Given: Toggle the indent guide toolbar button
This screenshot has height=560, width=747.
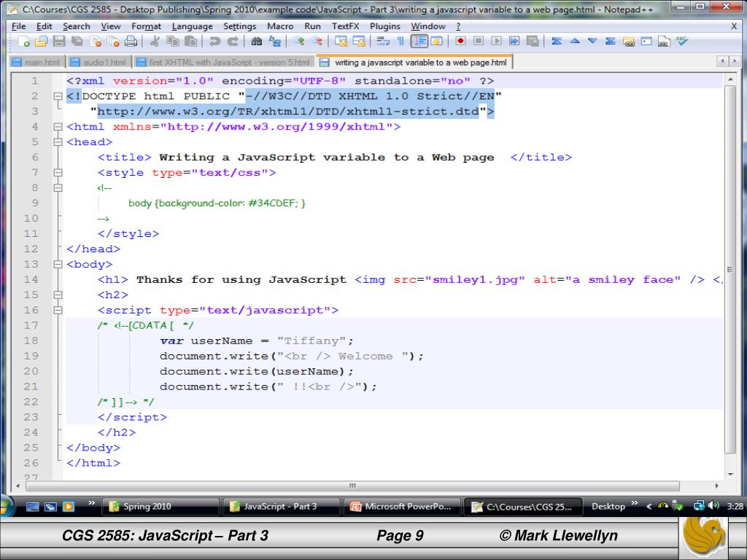Looking at the screenshot, I should (x=419, y=42).
